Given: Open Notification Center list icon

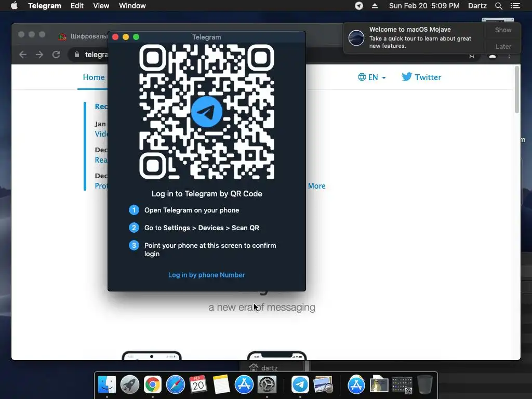Looking at the screenshot, I should 515,6.
